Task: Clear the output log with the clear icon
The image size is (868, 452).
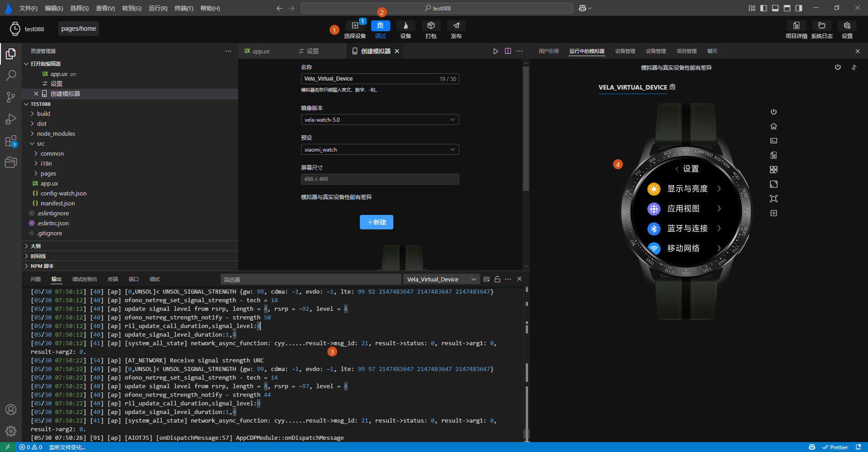Action: coord(486,279)
